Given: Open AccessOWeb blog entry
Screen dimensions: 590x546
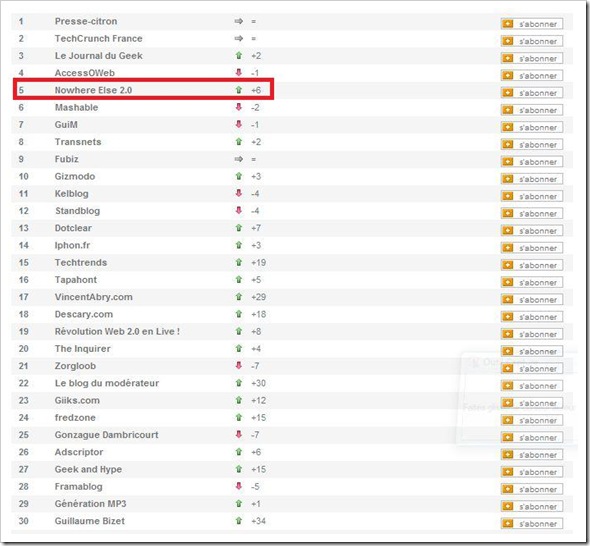Looking at the screenshot, I should point(85,73).
